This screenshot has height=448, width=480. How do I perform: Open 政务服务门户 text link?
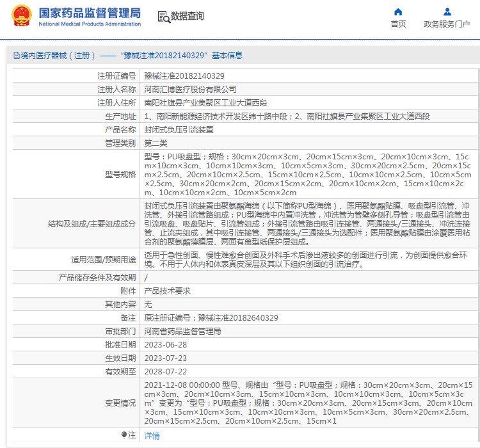(447, 24)
